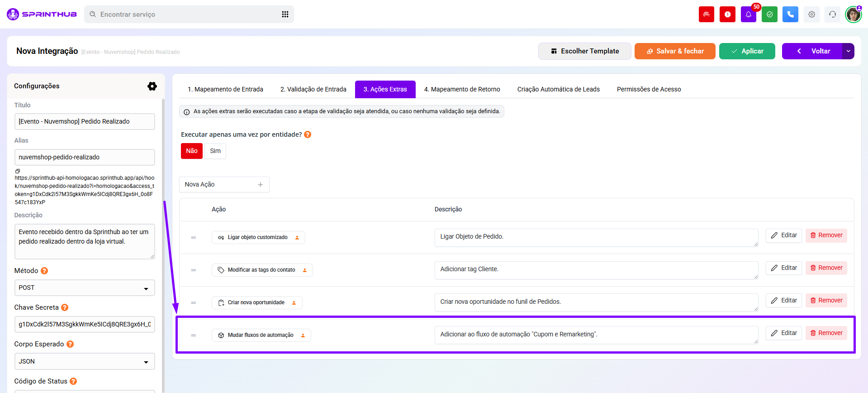Copy the webhook URL with copy icon
Screen dimensions: 868x393
pos(18,171)
